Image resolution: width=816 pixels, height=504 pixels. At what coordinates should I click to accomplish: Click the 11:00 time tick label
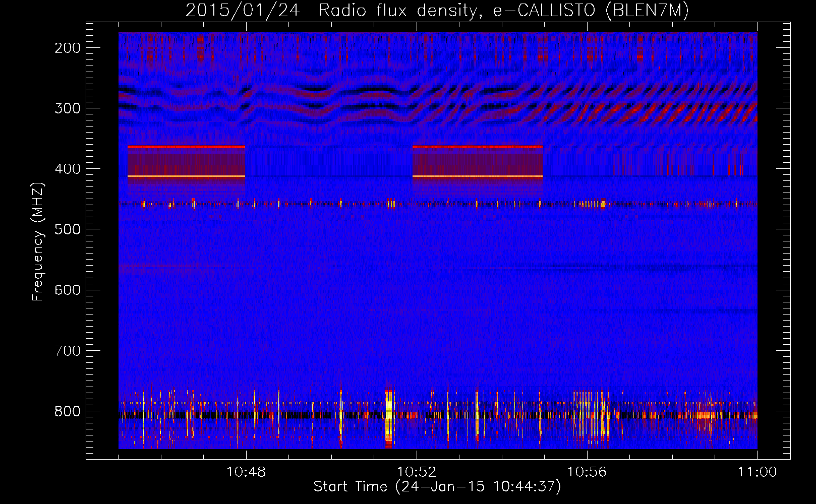(757, 472)
